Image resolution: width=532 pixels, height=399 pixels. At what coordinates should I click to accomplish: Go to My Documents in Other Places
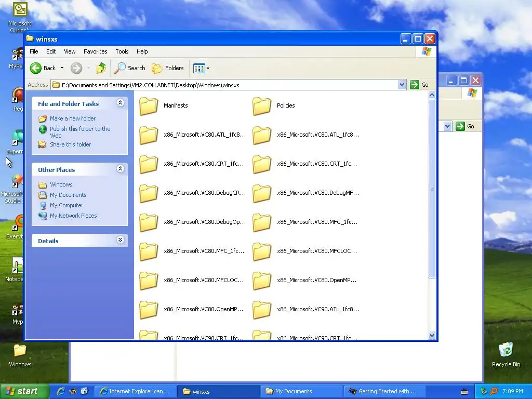click(x=68, y=195)
